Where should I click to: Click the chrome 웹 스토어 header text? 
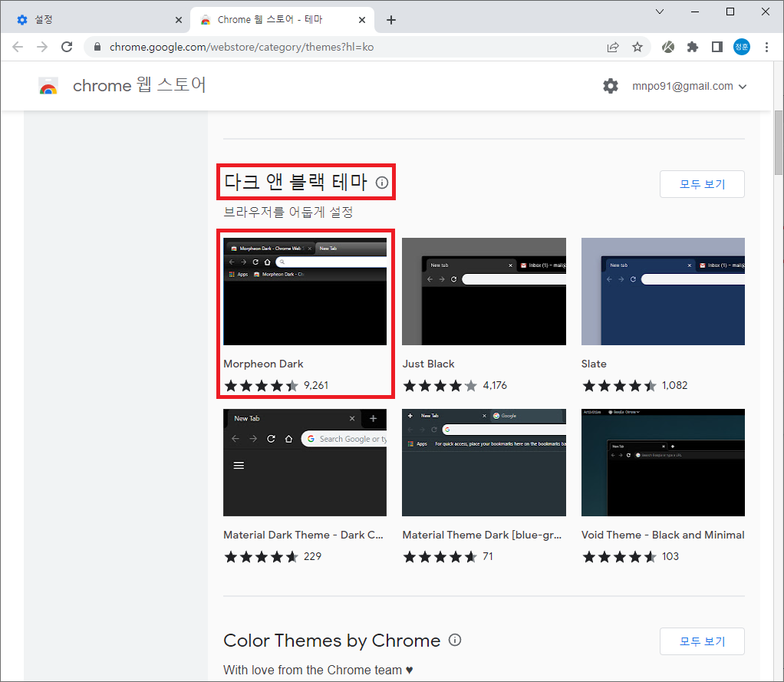pyautogui.click(x=140, y=85)
